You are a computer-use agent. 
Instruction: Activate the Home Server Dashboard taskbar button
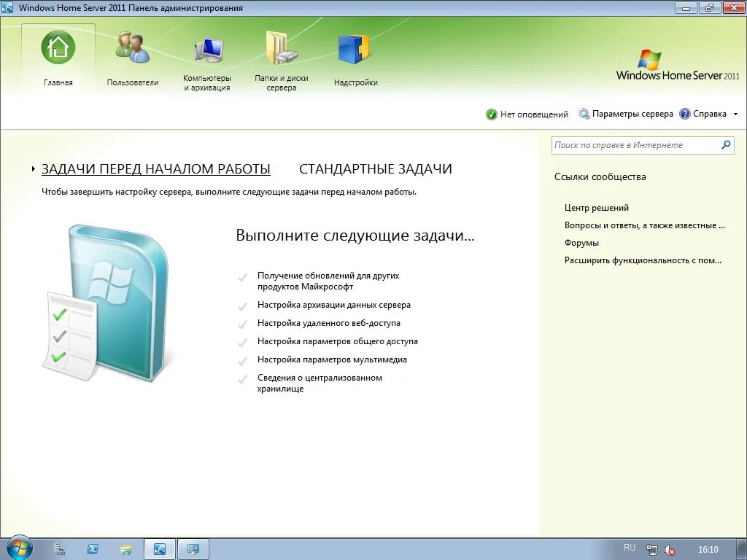pos(160,549)
